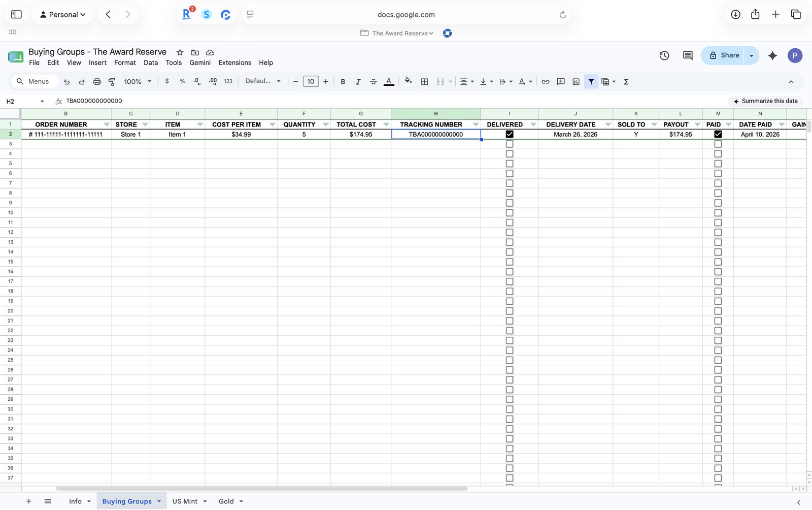Open the fill color picker
This screenshot has height=510, width=812.
pyautogui.click(x=409, y=81)
